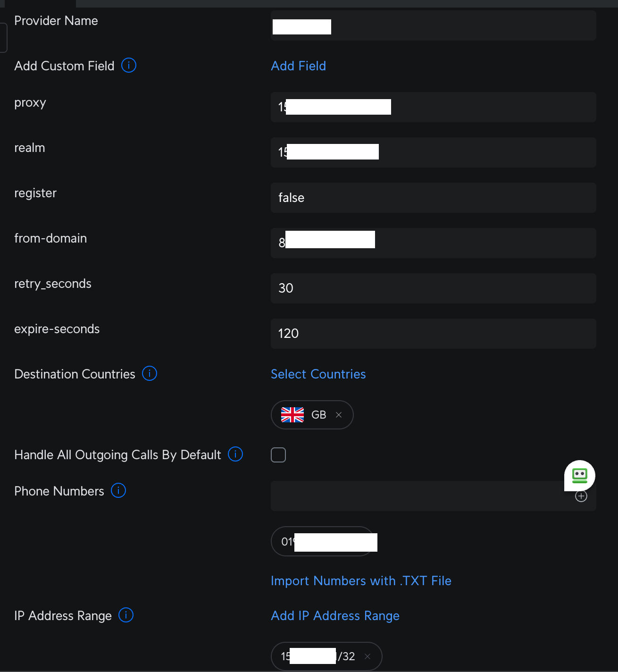Click Import Numbers with .TXT File
The height and width of the screenshot is (672, 618).
point(361,581)
